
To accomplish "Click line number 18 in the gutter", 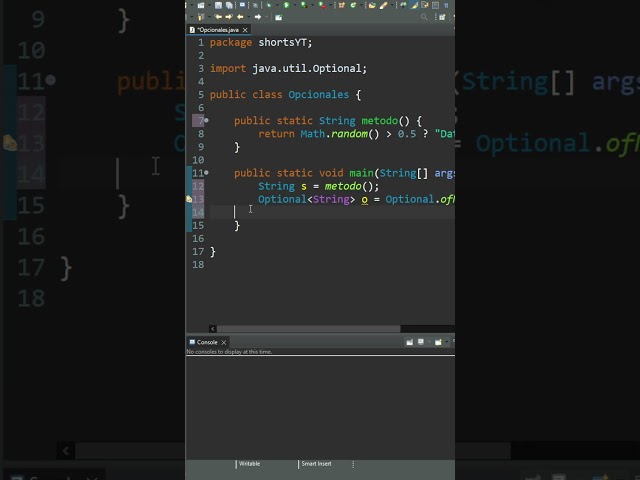I will 198,264.
